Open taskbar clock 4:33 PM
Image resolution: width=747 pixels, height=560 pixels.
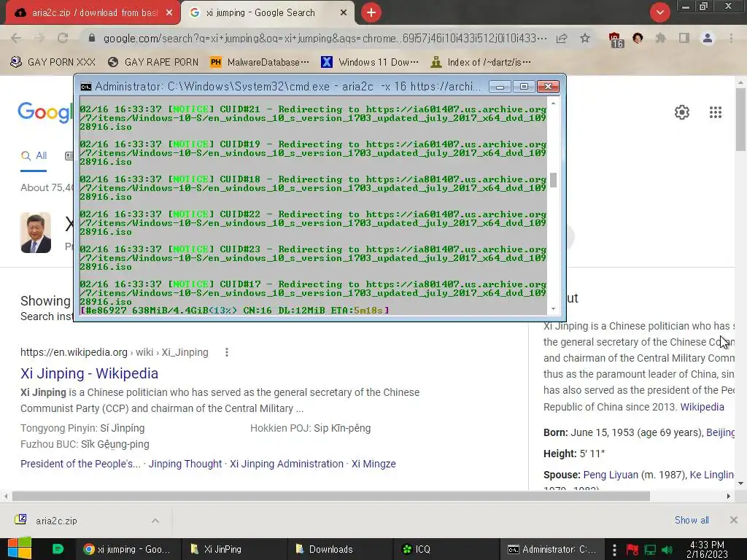point(707,549)
